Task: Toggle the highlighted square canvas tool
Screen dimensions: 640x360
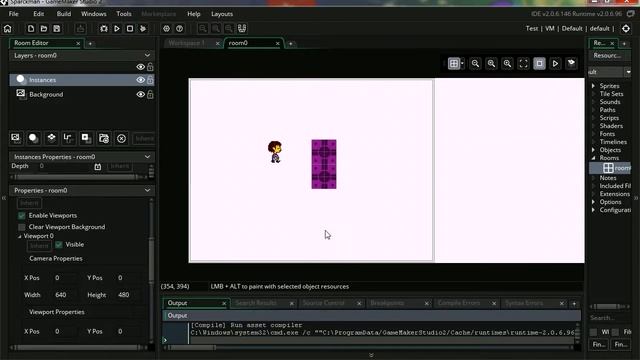Action: pos(539,64)
